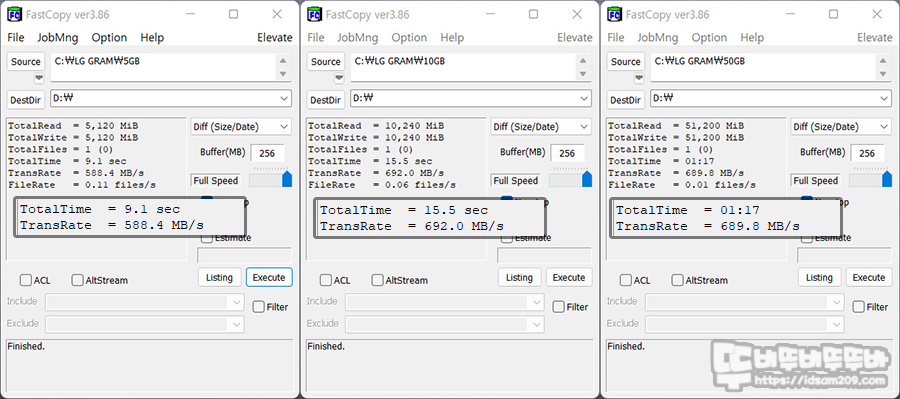The height and width of the screenshot is (399, 900).
Task: Click Source button in 5GB window
Action: (26, 61)
